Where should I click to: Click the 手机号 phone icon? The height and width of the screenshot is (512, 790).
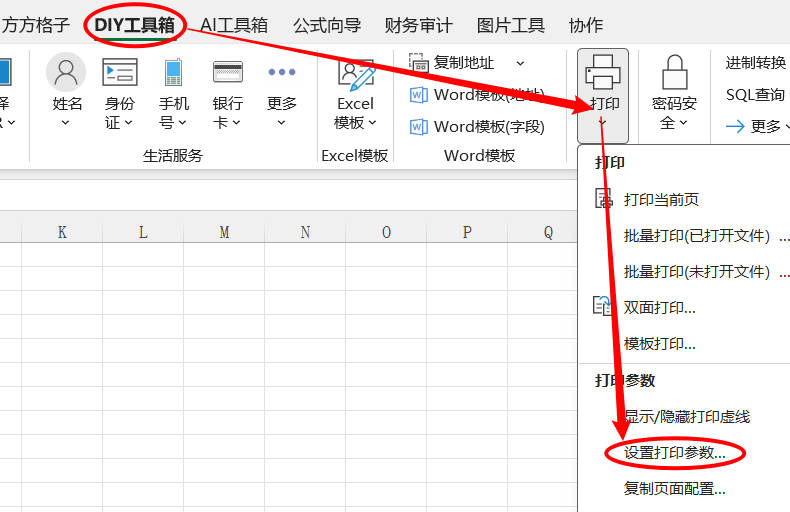click(174, 73)
